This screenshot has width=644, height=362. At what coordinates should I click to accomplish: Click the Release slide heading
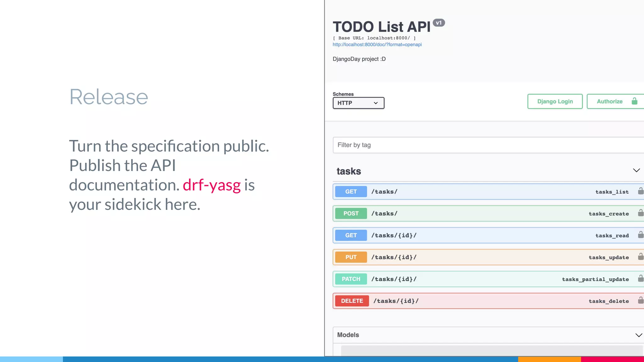point(108,97)
